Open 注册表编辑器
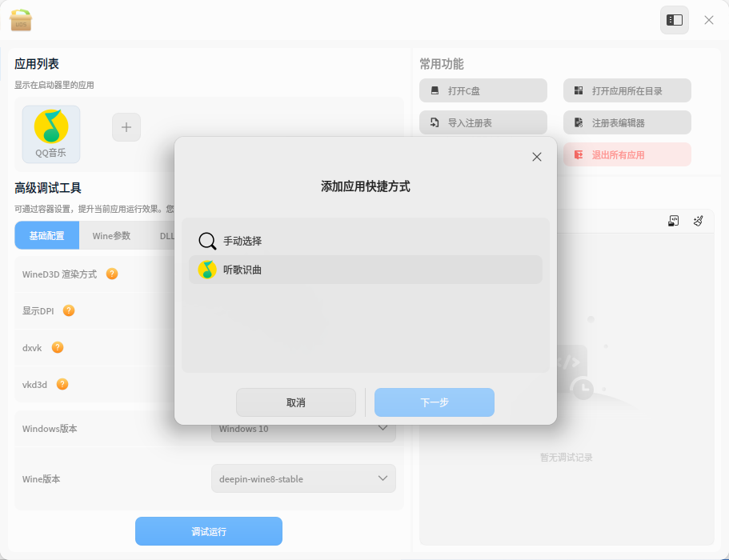This screenshot has width=729, height=560. (627, 122)
